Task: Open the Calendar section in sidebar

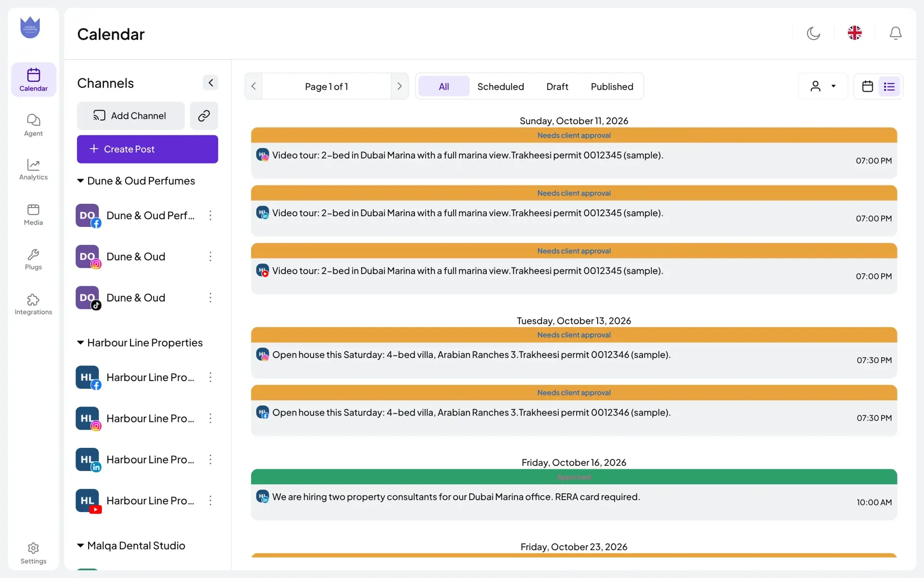Action: (x=33, y=79)
